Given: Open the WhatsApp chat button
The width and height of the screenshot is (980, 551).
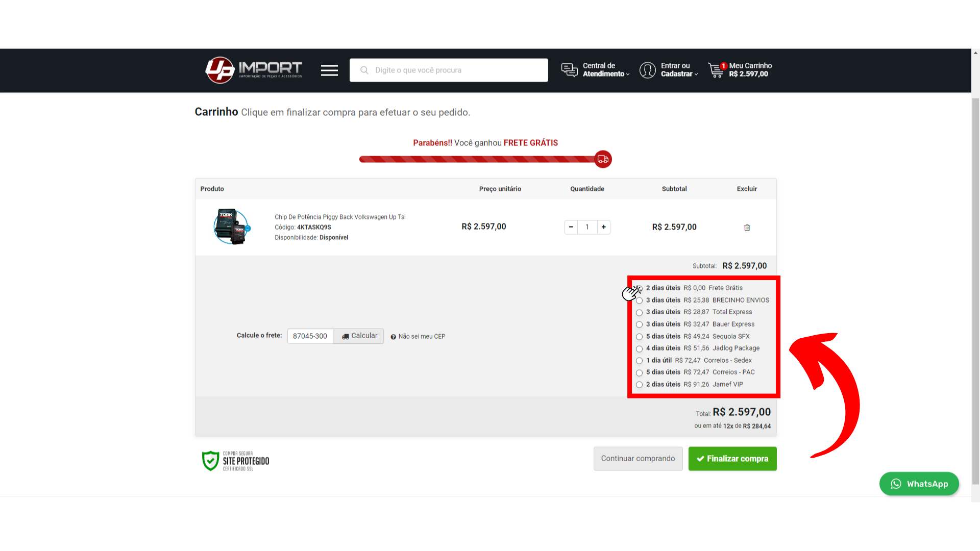Looking at the screenshot, I should (x=919, y=484).
